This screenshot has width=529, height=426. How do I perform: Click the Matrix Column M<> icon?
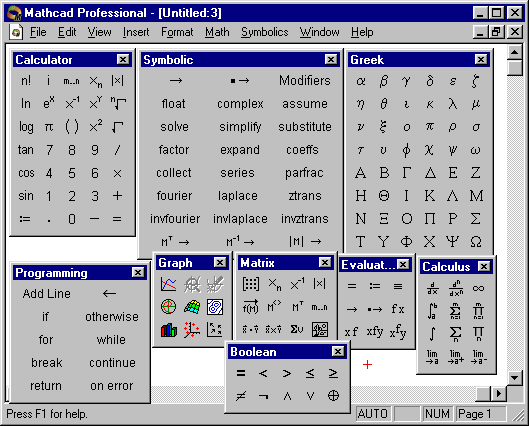point(274,307)
